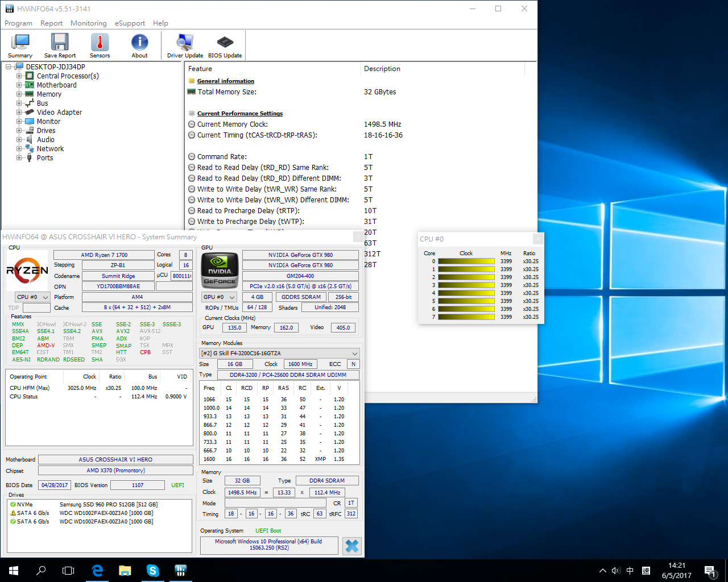Click the Save Report icon
728x582 pixels.
point(60,45)
